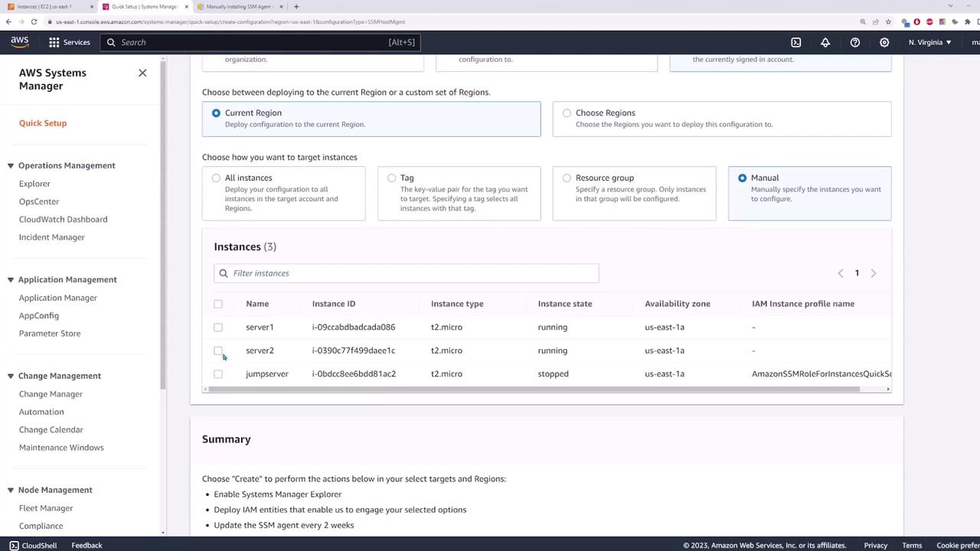Switch to Manually installing SSM Agent tab

[x=240, y=6]
